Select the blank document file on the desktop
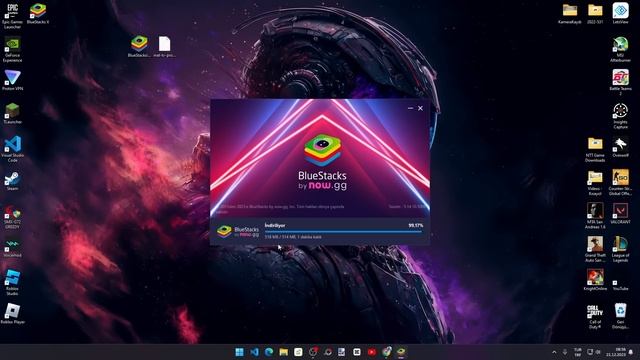Screen dimensions: 640x360 (x=164, y=47)
